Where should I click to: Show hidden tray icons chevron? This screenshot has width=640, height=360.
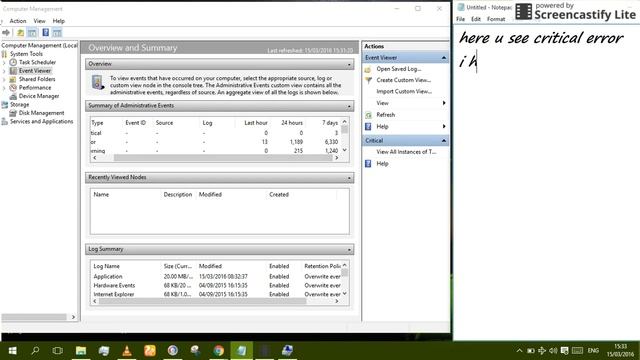(519, 351)
